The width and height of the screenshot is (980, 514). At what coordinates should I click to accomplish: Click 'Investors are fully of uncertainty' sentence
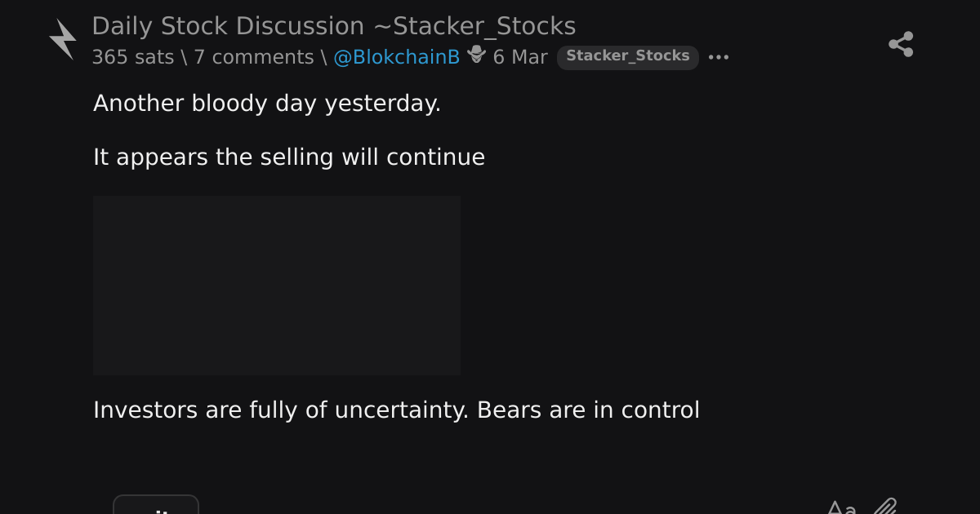(281, 410)
